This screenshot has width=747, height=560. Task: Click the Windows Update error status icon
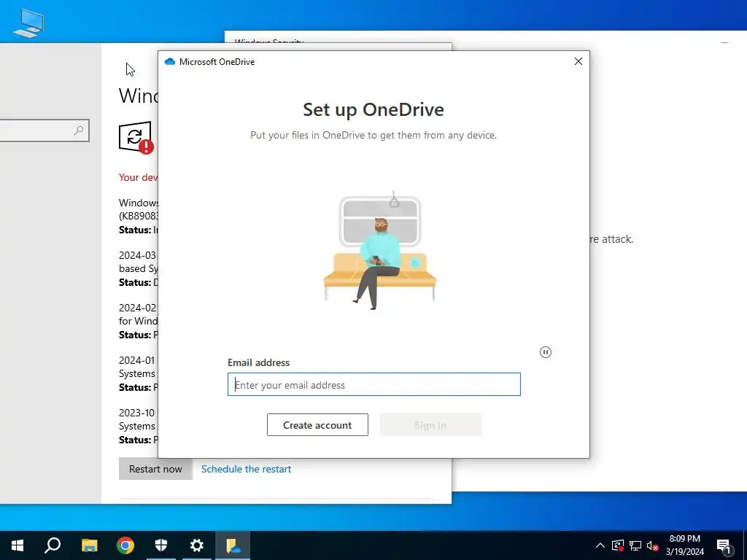136,138
